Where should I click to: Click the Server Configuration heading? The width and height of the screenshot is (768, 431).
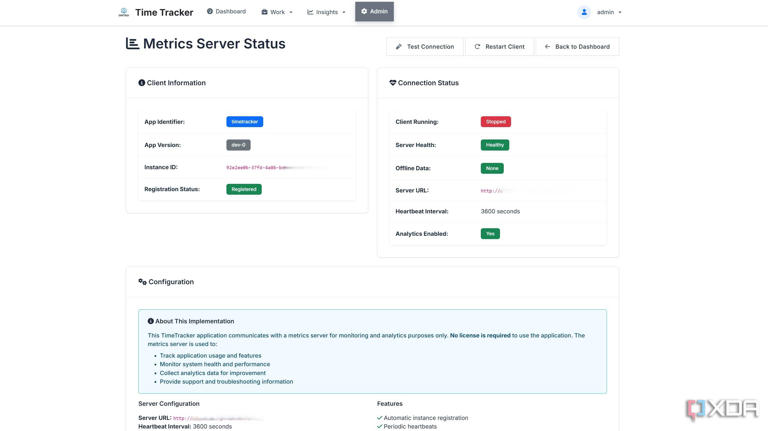169,404
